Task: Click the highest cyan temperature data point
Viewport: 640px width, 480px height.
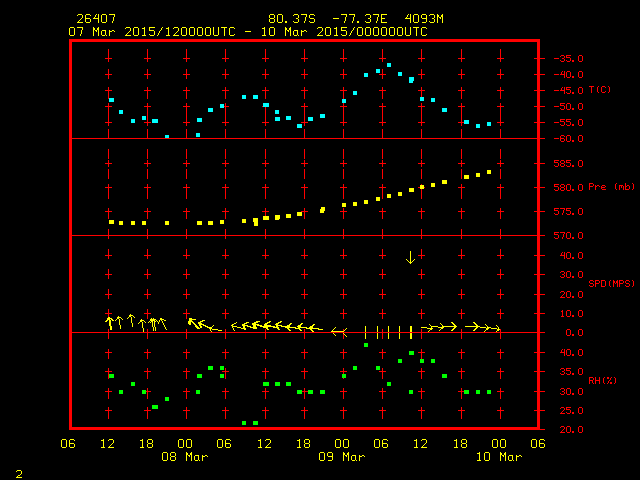Action: coord(389,65)
